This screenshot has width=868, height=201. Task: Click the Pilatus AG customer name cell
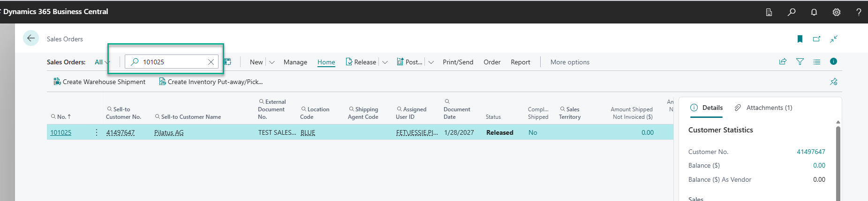click(x=169, y=132)
